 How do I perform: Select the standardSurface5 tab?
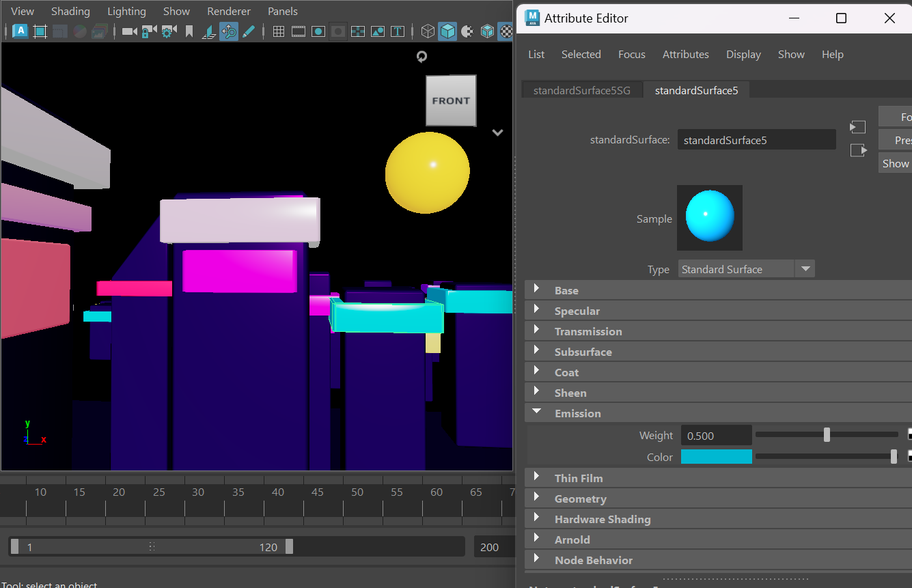tap(696, 90)
